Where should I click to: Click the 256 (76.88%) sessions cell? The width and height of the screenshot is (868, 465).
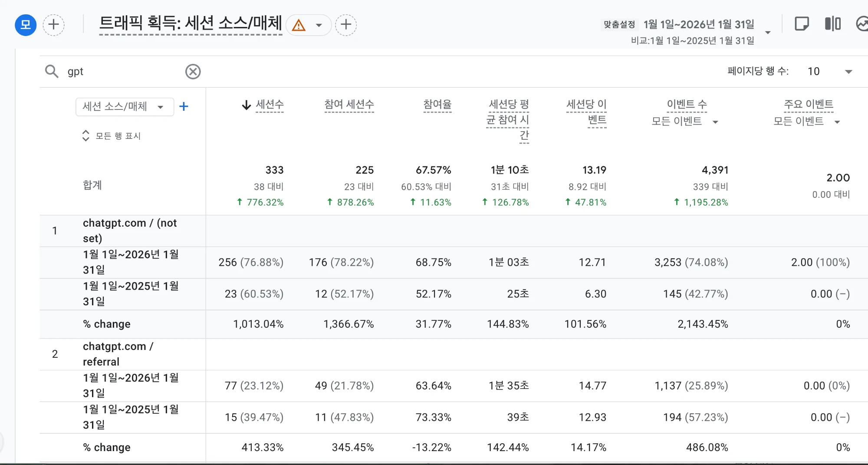(251, 262)
